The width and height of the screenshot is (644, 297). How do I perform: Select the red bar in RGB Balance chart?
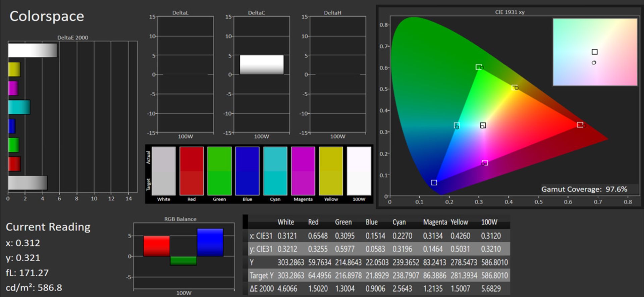point(156,246)
